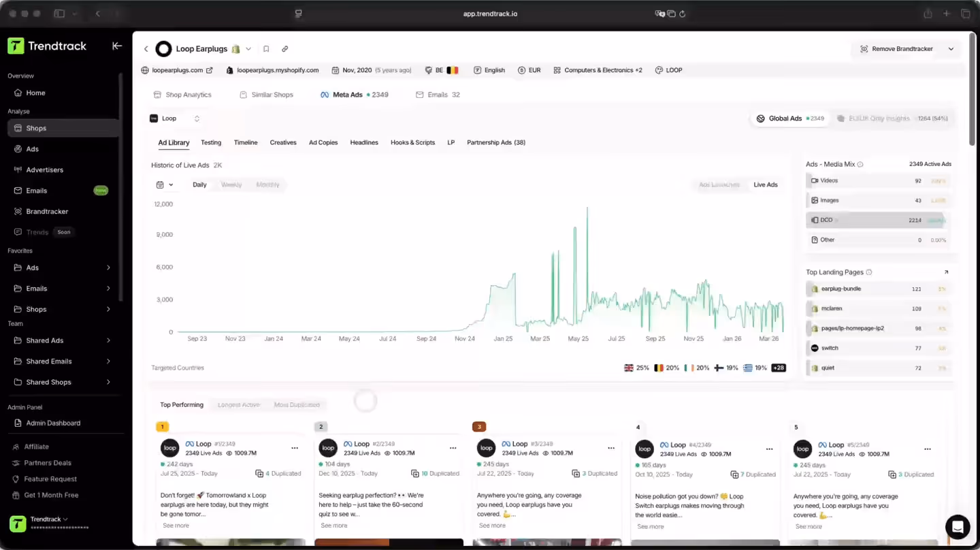
Task: Open the Intercom chat bubble
Action: [x=958, y=527]
